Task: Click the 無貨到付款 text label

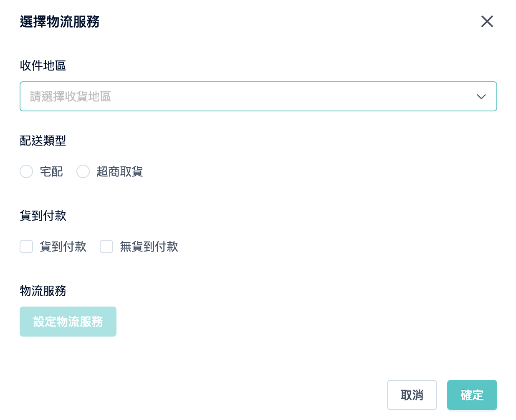Action: coord(149,246)
